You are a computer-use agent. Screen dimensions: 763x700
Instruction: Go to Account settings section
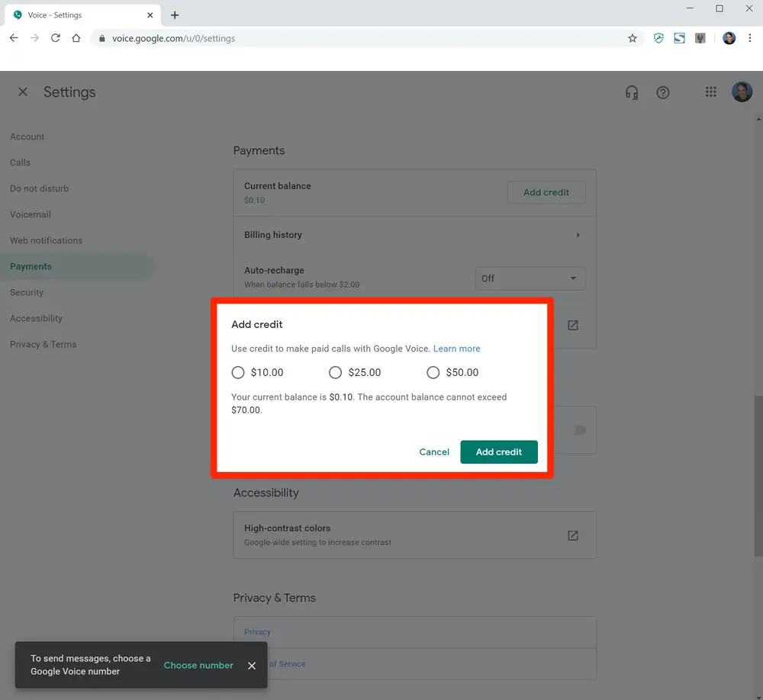[27, 136]
